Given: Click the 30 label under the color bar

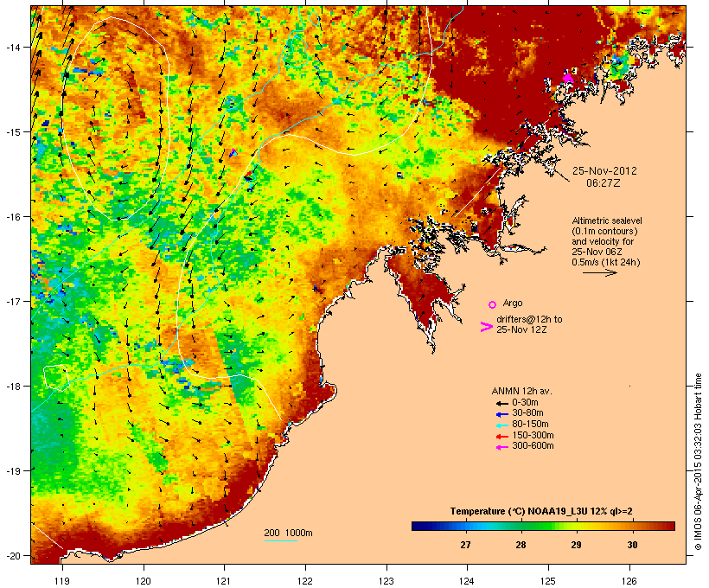Looking at the screenshot, I should [x=632, y=545].
